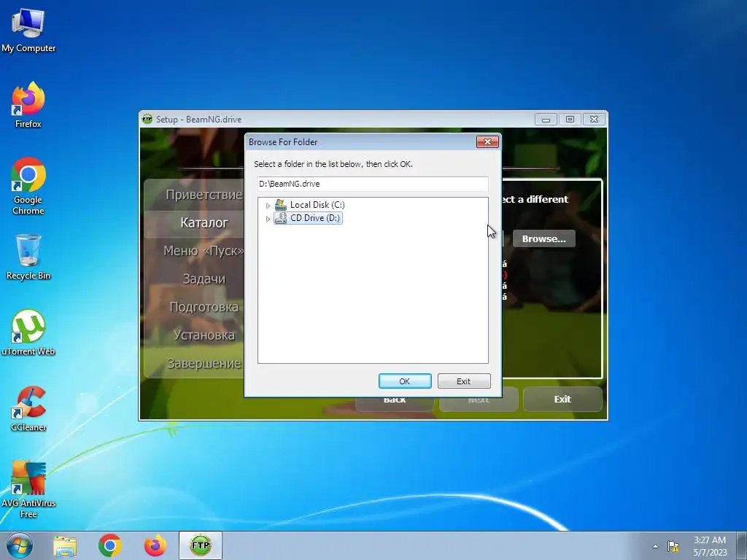Select the Установка step in sidebar
Viewport: 747px width, 560px height.
(x=204, y=335)
